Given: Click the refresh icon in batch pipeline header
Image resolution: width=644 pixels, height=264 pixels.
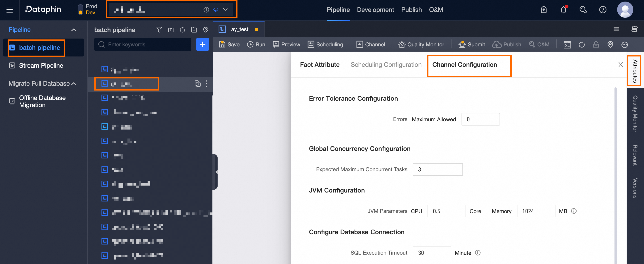Looking at the screenshot, I should point(182,30).
